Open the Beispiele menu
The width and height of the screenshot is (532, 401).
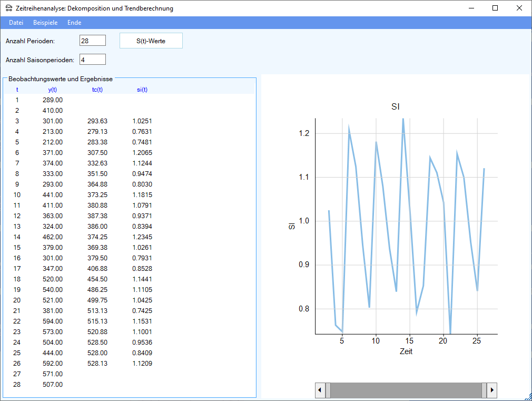[45, 23]
